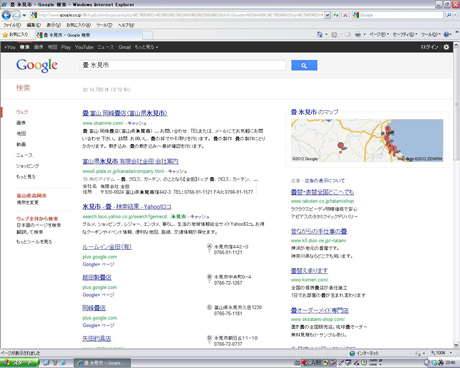Open the Yahoo!ロコ 氷見市 畳 result
The width and height of the screenshot is (460, 368).
pyautogui.click(x=127, y=207)
